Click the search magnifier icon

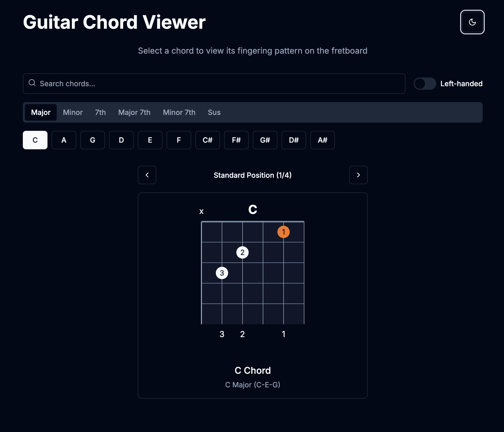click(x=32, y=83)
